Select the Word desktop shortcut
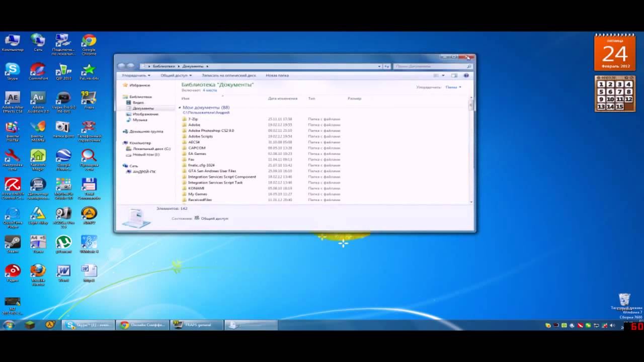 point(63,273)
